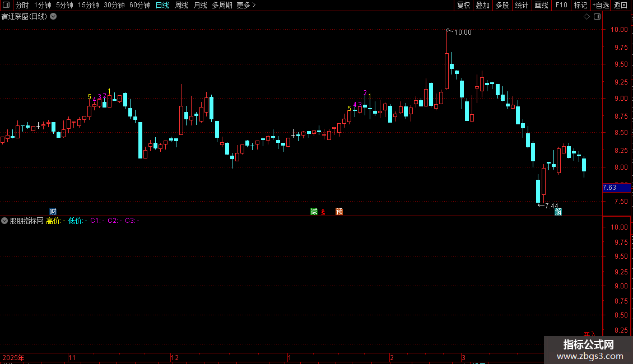Click 返回 to go back
This screenshot has width=633, height=364.
[x=621, y=5]
